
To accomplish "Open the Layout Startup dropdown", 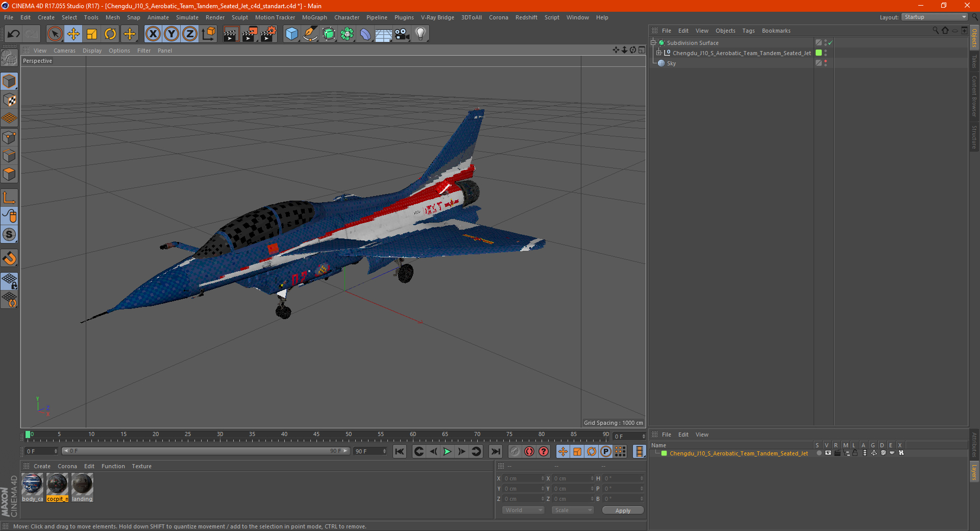I will (x=935, y=17).
